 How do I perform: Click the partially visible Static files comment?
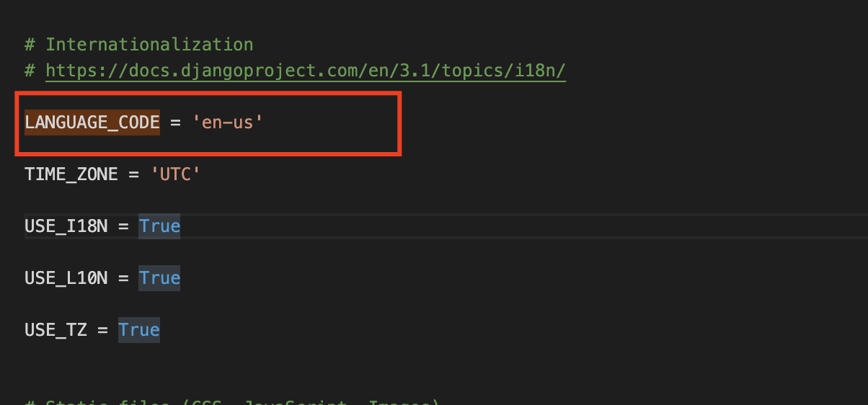pyautogui.click(x=232, y=402)
